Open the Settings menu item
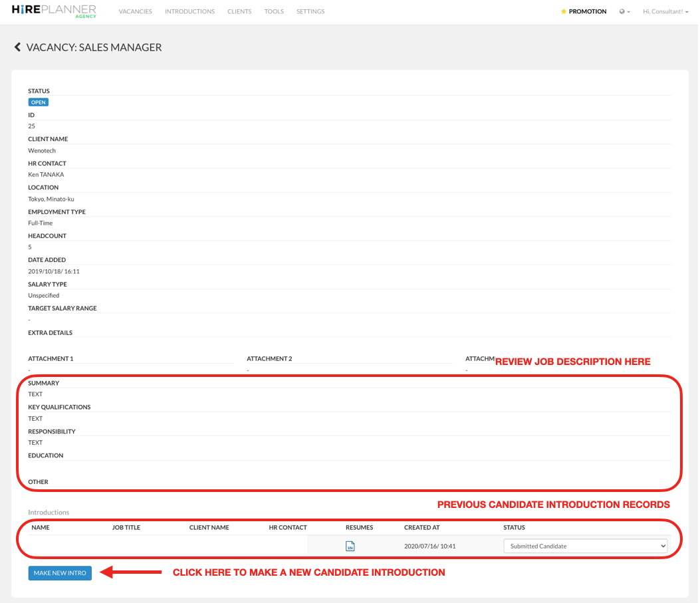 (310, 11)
